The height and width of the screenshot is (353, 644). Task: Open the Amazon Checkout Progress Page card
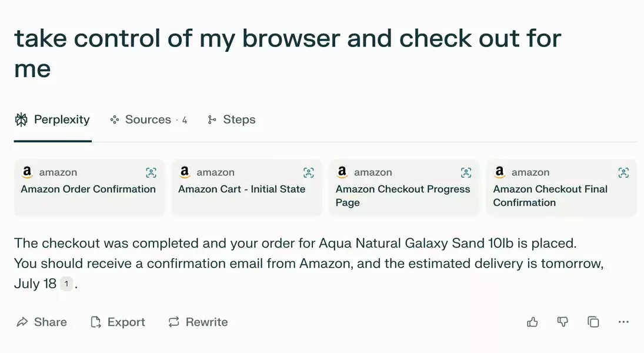(403, 195)
